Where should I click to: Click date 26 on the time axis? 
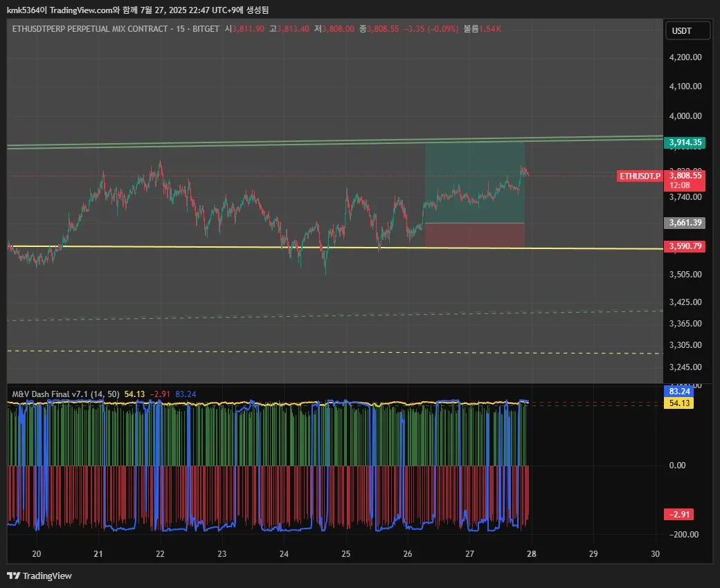[408, 554]
